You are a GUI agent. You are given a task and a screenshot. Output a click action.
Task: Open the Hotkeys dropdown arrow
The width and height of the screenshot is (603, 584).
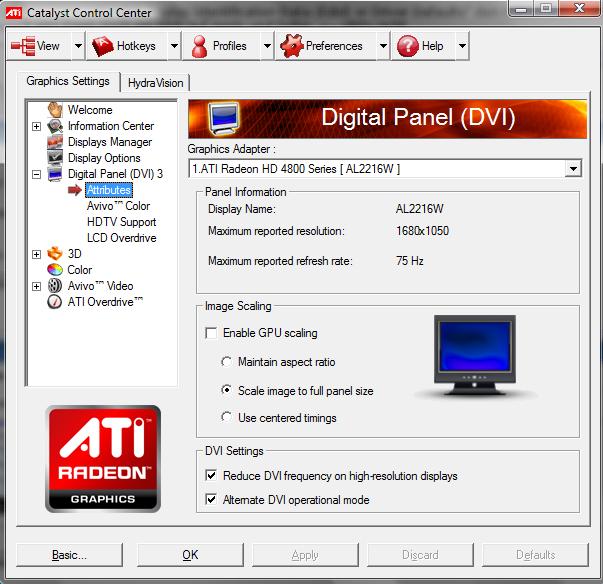174,46
